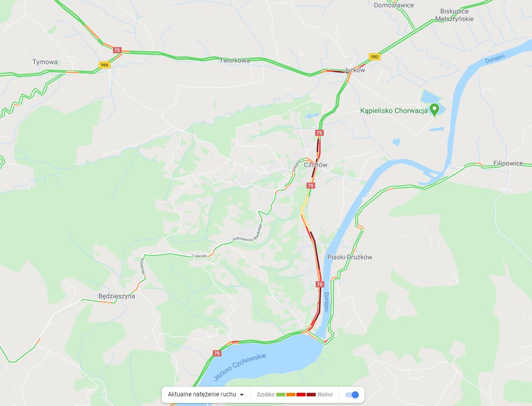This screenshot has width=532, height=406.
Task: Click the orange traffic legend swatch
Action: 291,394
